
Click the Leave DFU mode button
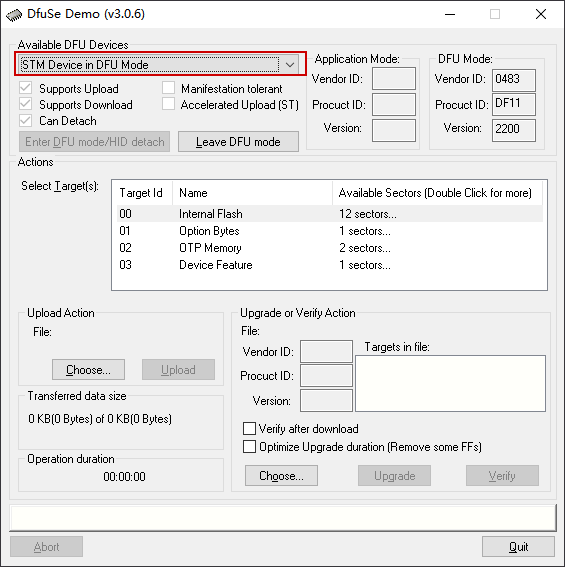click(238, 142)
